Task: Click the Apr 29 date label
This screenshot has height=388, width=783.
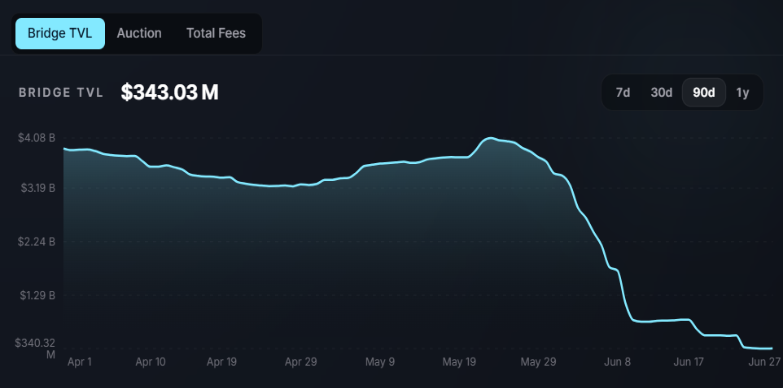Action: 301,362
